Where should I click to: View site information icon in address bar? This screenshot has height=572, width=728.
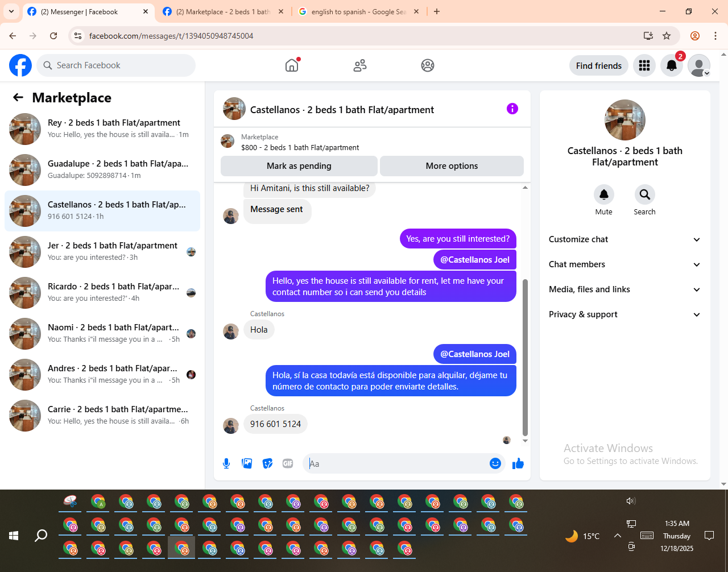[78, 36]
